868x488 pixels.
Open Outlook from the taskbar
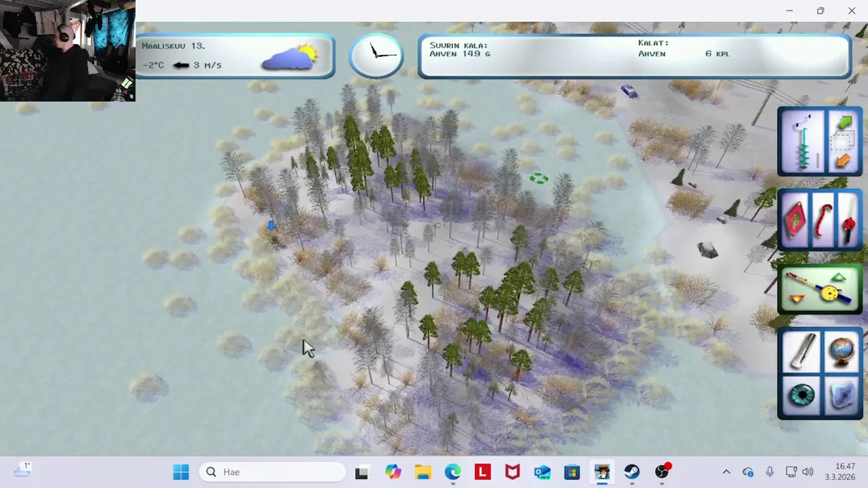pyautogui.click(x=542, y=472)
